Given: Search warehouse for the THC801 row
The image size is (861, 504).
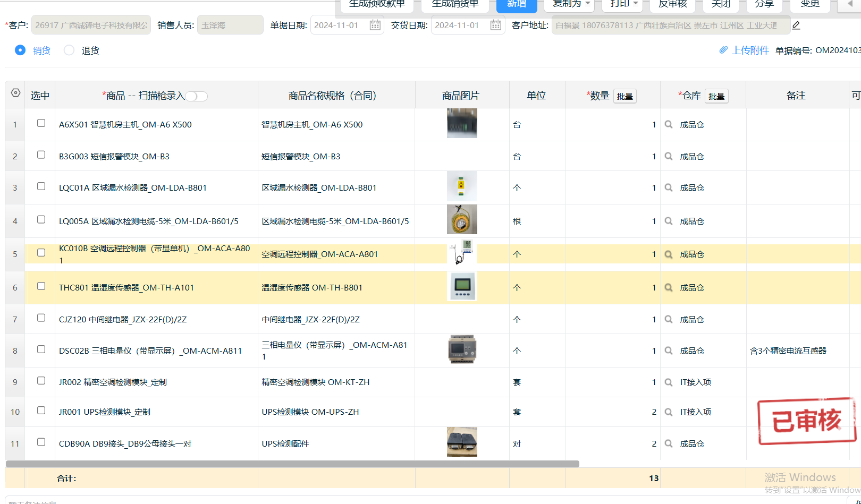Looking at the screenshot, I should 669,287.
